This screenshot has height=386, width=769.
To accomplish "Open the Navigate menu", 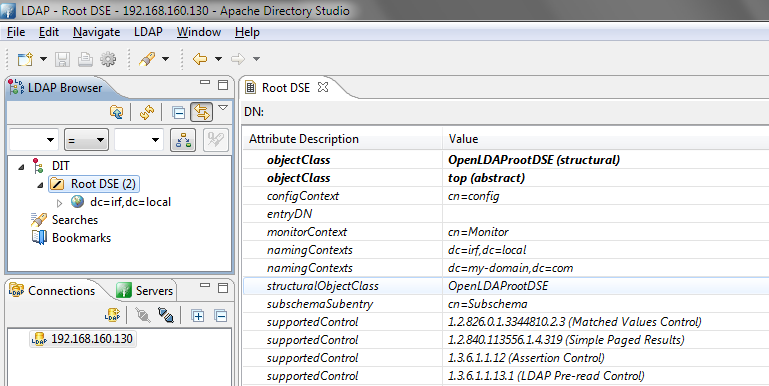I will click(x=97, y=32).
